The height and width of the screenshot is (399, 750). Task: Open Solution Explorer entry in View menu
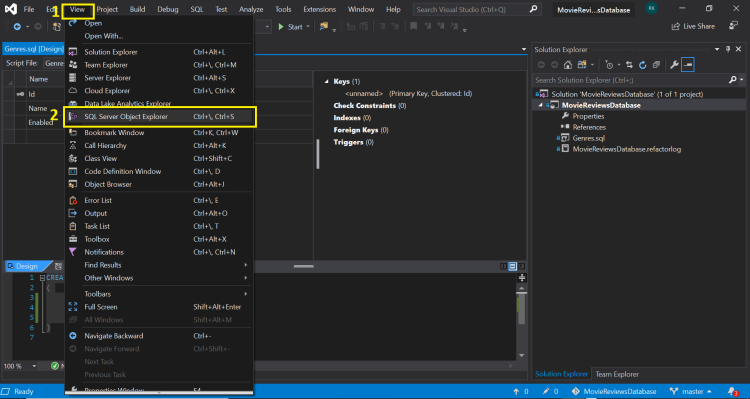pyautogui.click(x=159, y=52)
